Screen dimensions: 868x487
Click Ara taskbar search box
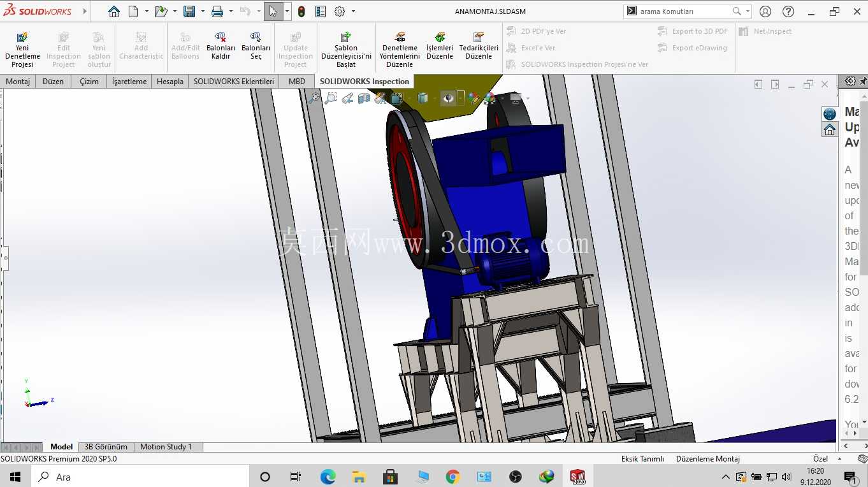(x=140, y=476)
